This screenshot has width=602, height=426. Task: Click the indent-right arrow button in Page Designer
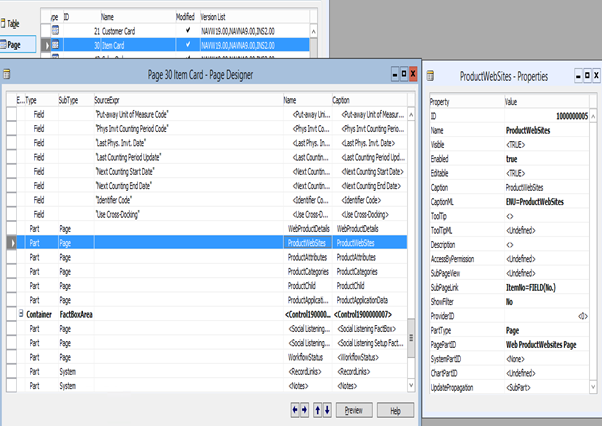coord(304,410)
